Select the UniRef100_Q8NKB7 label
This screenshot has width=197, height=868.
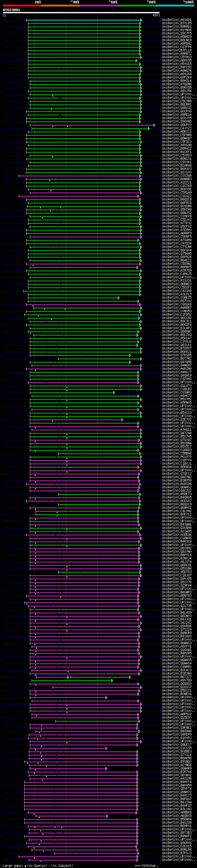(x=177, y=139)
